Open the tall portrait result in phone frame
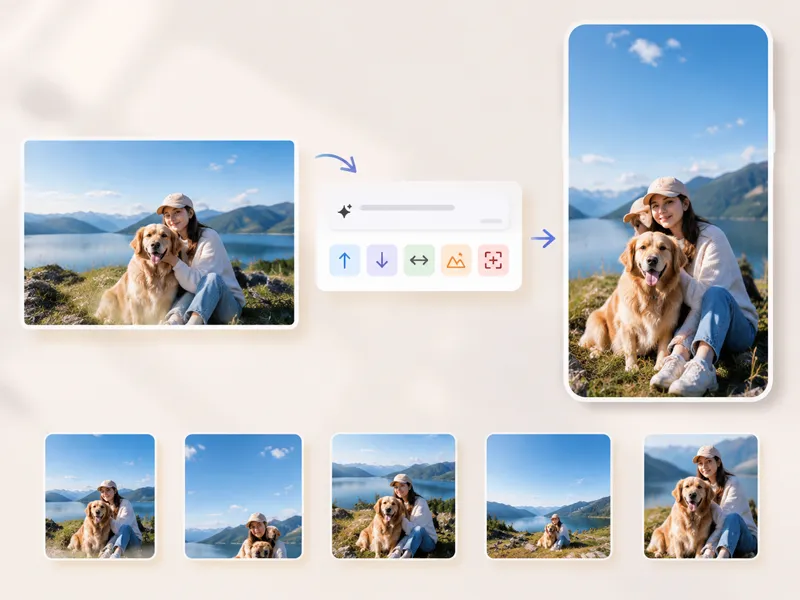 (x=668, y=211)
